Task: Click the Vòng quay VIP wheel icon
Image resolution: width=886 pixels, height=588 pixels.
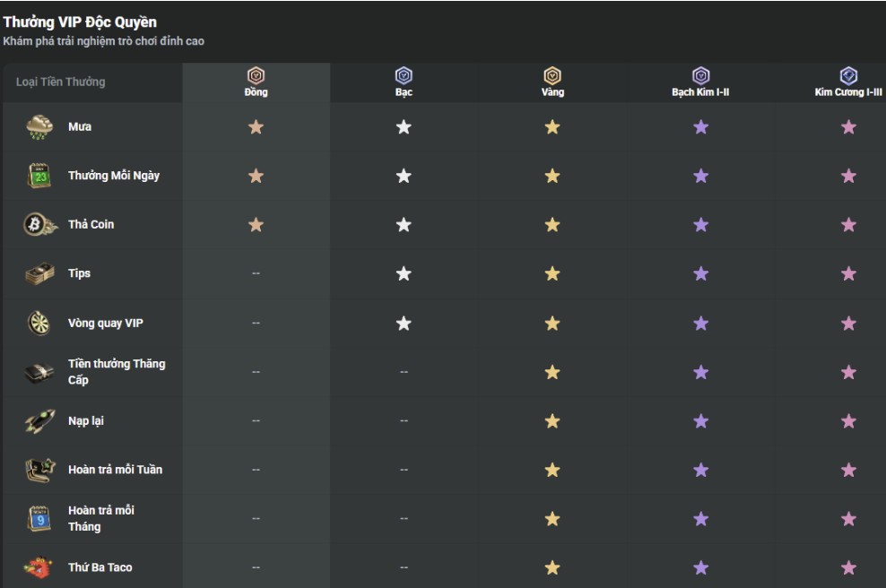Action: (39, 323)
